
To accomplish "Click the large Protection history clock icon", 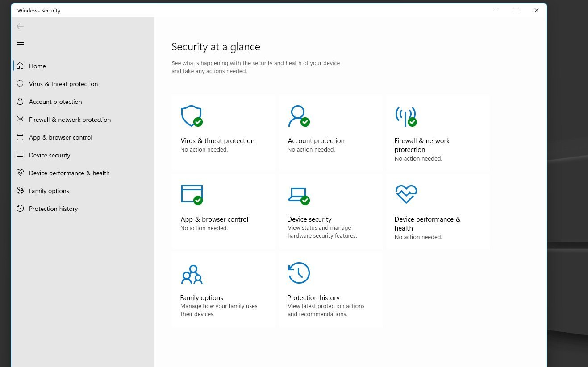I will (x=299, y=273).
